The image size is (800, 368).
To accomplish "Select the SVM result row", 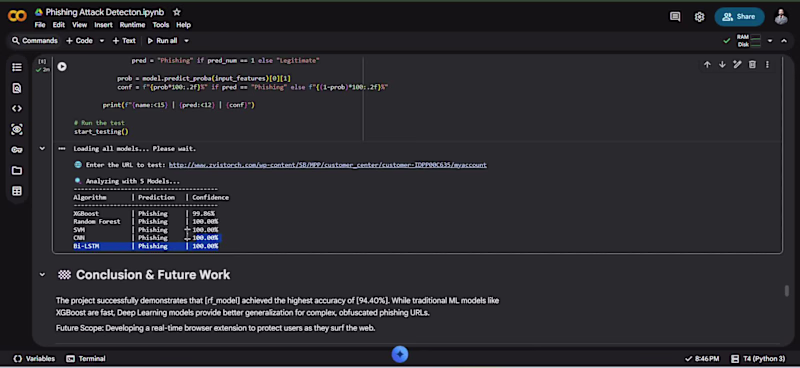I will pyautogui.click(x=145, y=230).
